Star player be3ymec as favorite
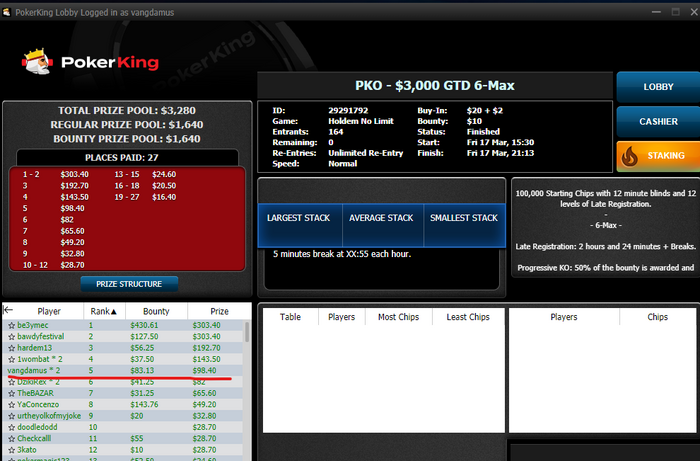The width and height of the screenshot is (700, 461). (x=12, y=325)
